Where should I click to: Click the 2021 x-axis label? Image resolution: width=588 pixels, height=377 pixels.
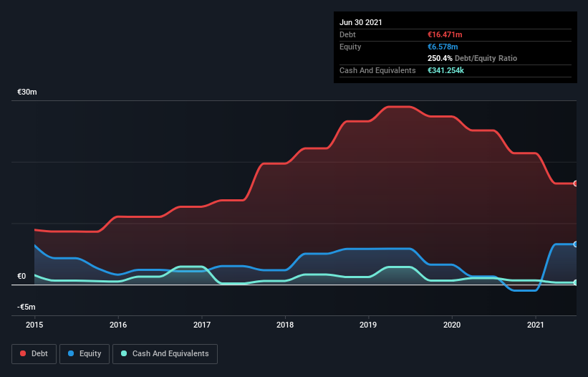536,325
